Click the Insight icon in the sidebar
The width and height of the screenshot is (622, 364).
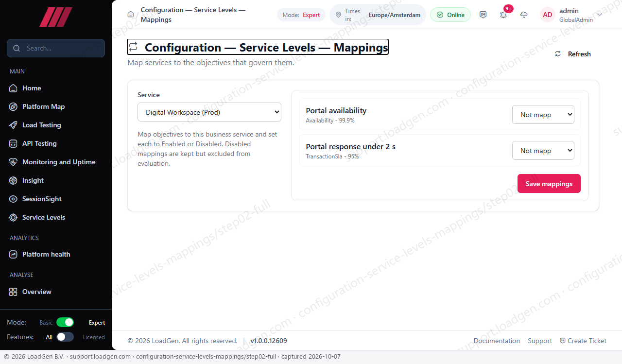pos(13,180)
